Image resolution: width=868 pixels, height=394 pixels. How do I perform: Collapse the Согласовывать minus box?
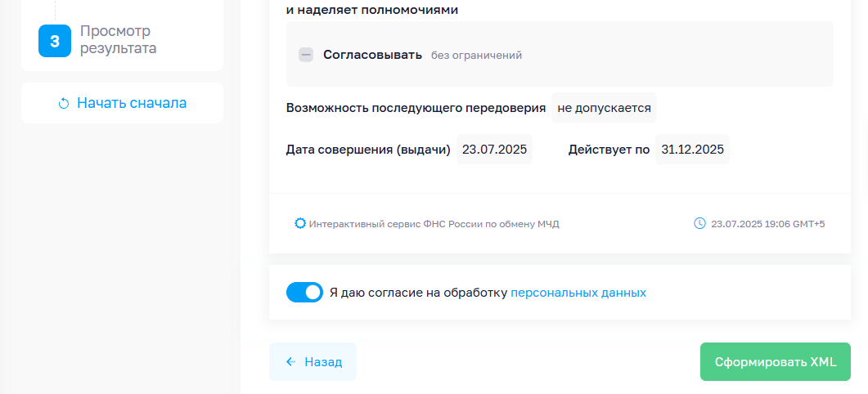[306, 55]
